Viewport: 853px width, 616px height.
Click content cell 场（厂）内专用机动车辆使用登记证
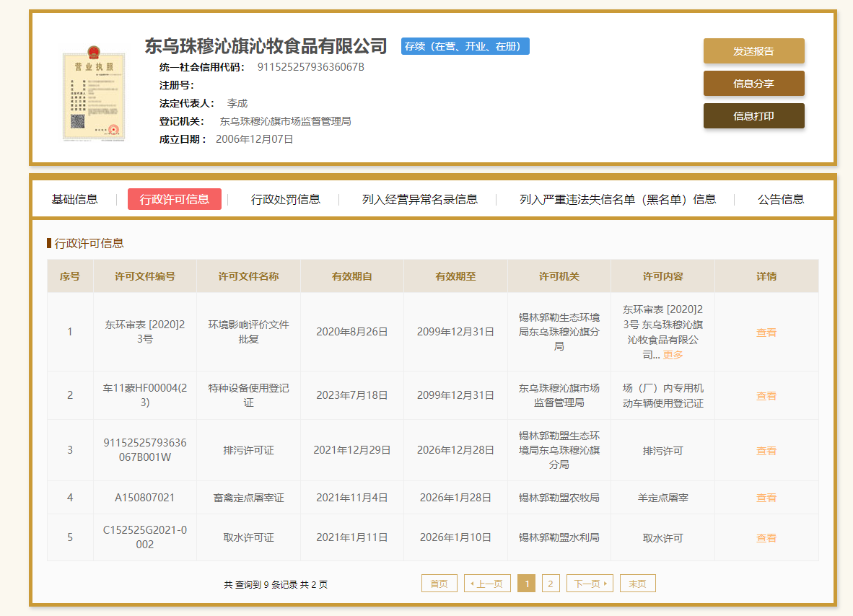(662, 395)
